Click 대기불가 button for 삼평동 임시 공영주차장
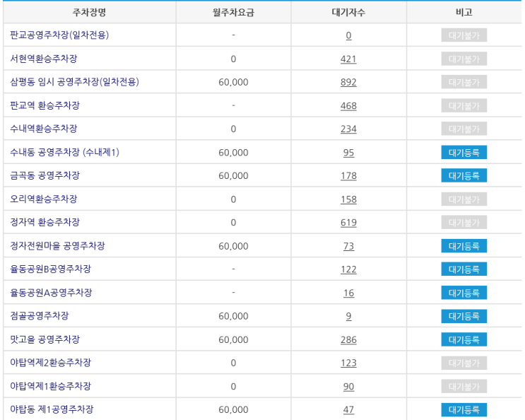This screenshot has height=420, width=525. click(464, 82)
